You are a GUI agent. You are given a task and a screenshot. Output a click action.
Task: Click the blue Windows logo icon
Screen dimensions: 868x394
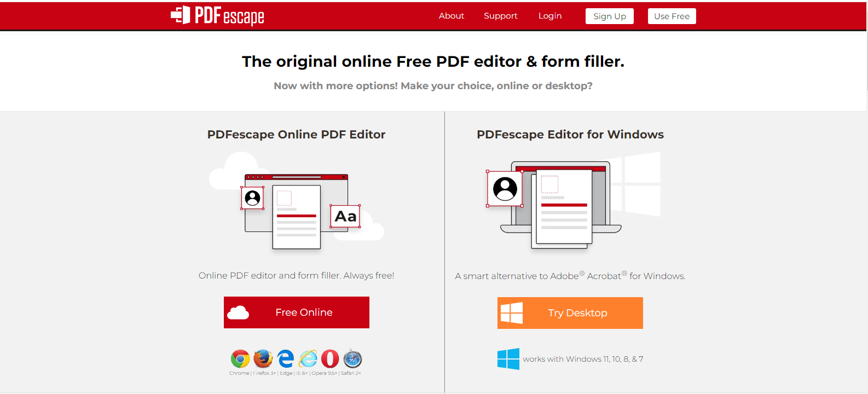pos(508,359)
